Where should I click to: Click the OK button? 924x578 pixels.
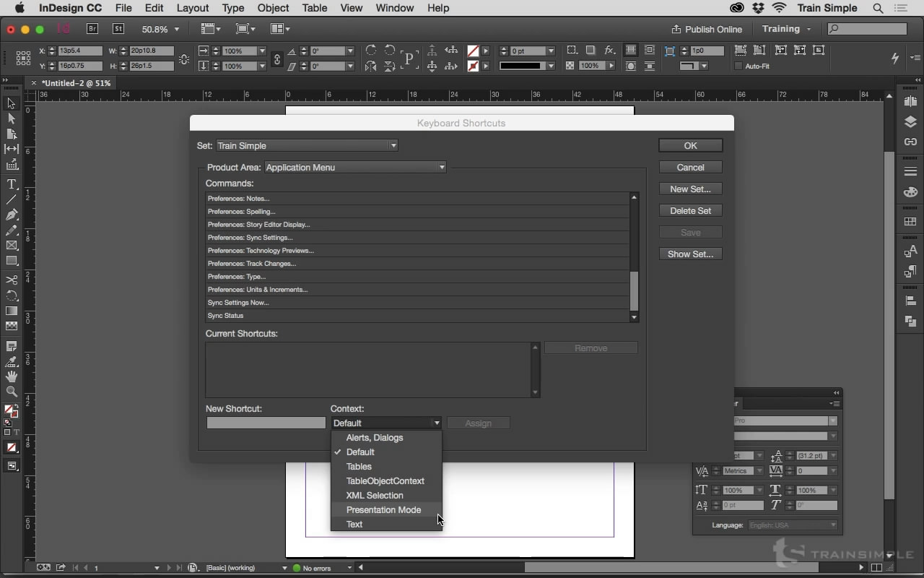pyautogui.click(x=691, y=145)
